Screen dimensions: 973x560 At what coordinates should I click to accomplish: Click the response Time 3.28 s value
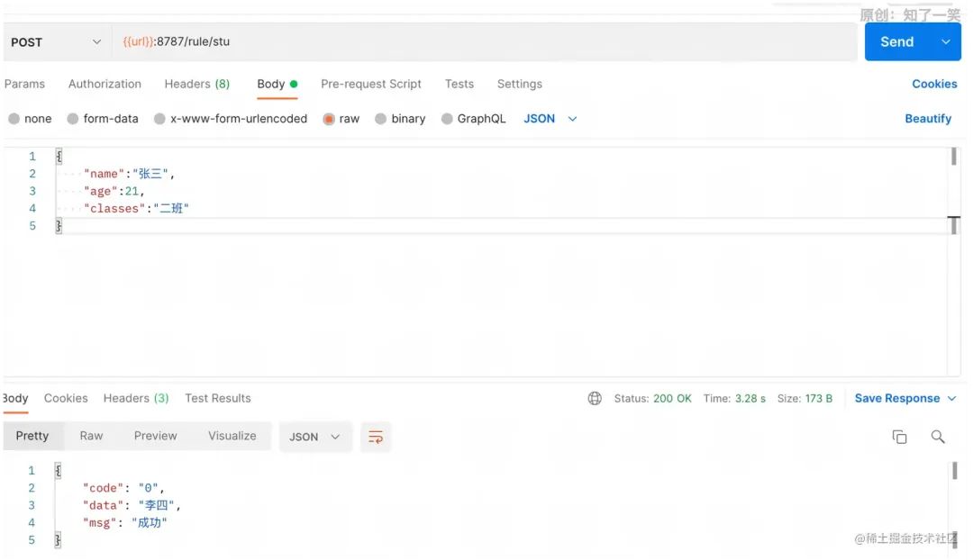click(x=734, y=398)
